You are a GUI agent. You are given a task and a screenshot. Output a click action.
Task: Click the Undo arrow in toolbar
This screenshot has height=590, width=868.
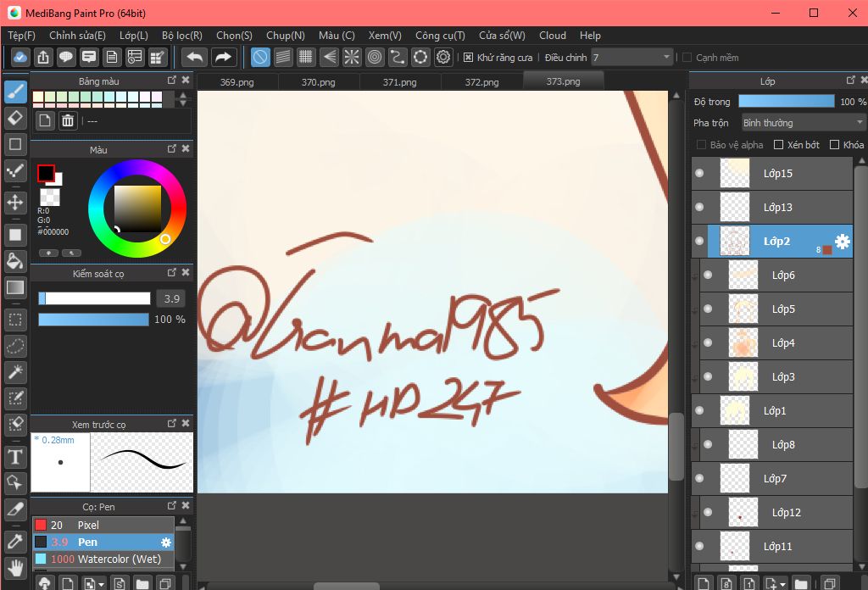click(195, 57)
